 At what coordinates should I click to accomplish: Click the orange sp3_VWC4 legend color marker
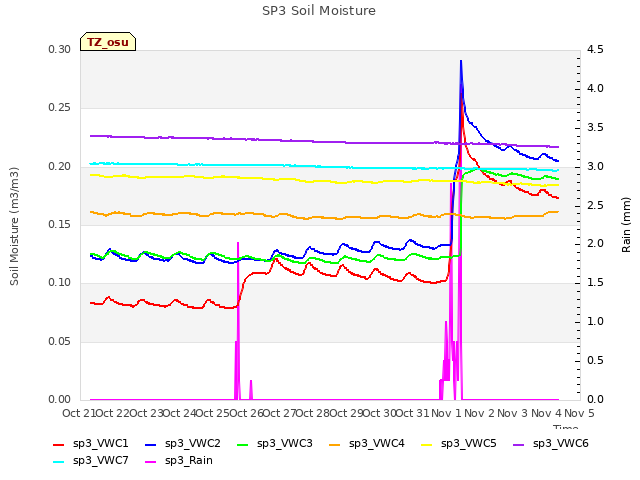335,445
